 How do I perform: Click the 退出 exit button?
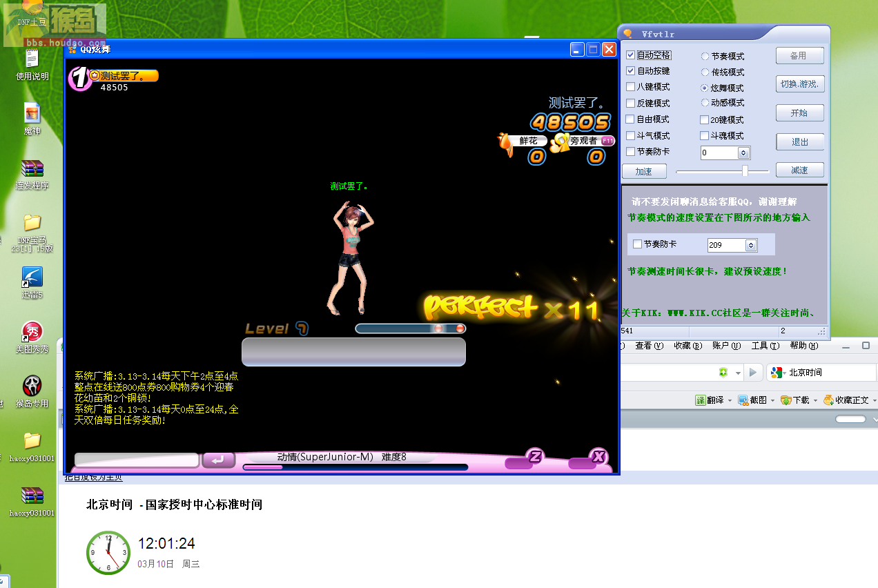(800, 142)
